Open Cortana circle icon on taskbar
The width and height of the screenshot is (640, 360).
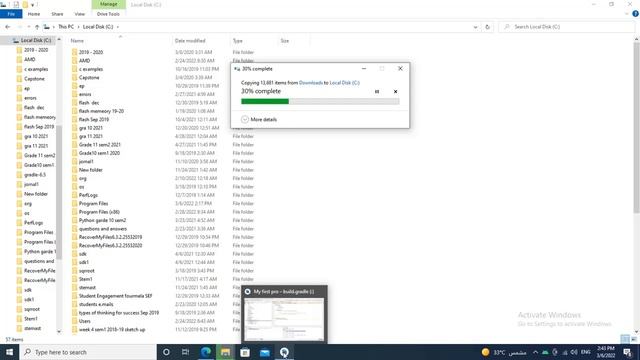(x=166, y=352)
